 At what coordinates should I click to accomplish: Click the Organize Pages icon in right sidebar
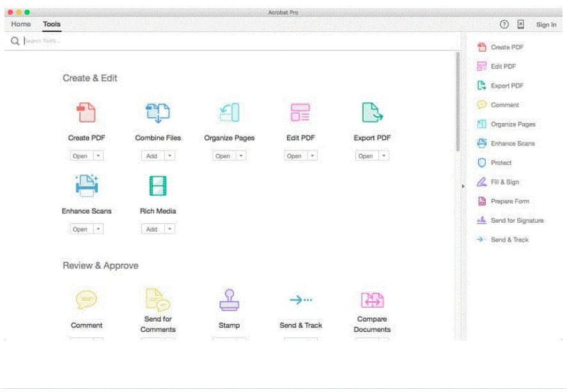coord(481,124)
